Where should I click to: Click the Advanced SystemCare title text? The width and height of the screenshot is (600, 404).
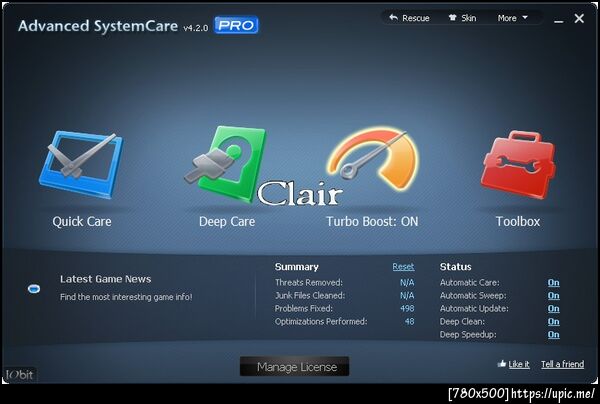click(98, 26)
